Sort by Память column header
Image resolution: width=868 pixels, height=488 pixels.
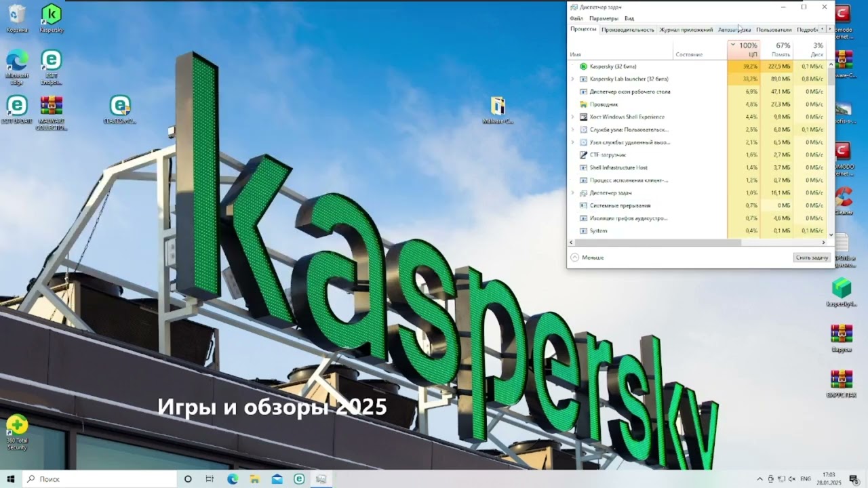[776, 49]
